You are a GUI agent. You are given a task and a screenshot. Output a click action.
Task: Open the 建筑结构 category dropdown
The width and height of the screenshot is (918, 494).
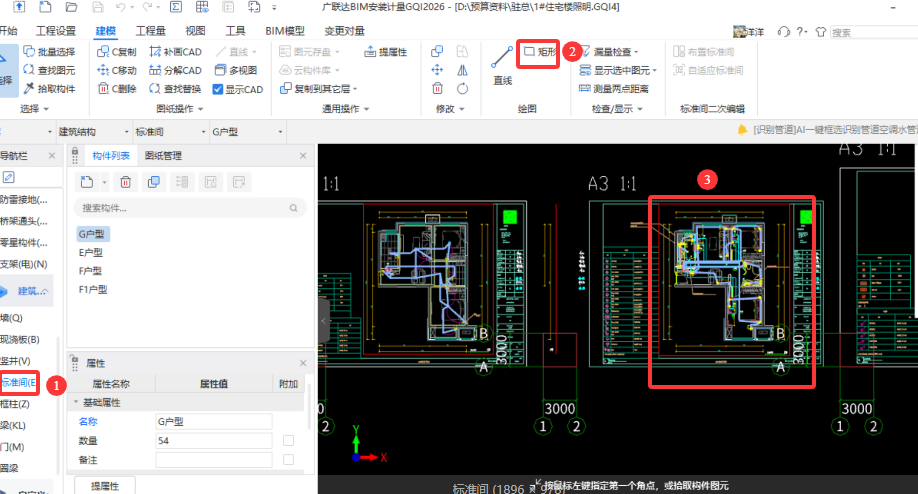pyautogui.click(x=126, y=132)
